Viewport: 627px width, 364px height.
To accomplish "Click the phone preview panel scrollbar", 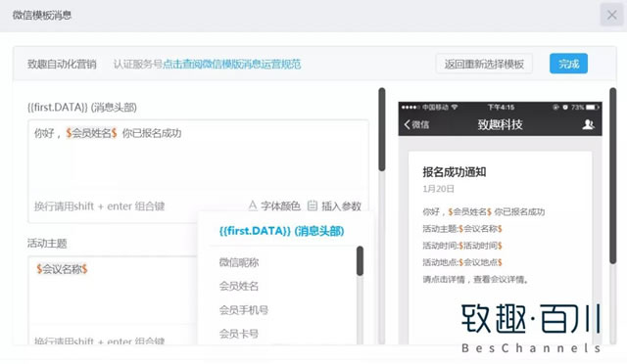I will (613, 176).
